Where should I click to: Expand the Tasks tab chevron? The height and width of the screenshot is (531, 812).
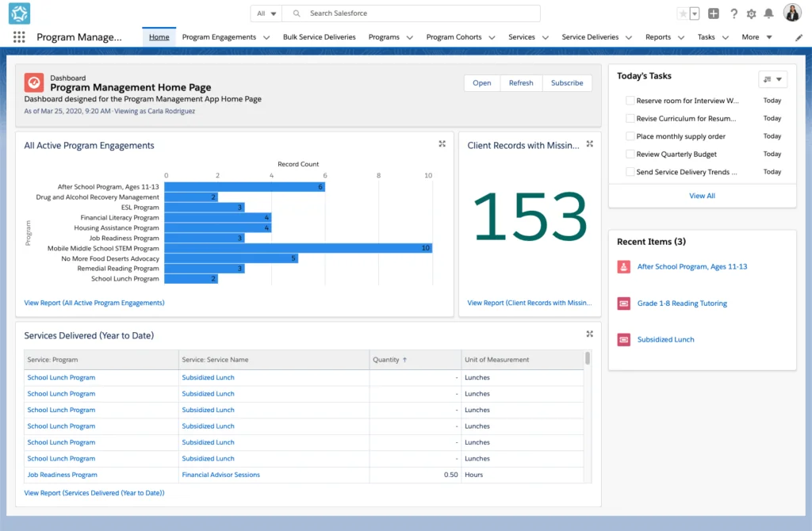click(x=725, y=37)
